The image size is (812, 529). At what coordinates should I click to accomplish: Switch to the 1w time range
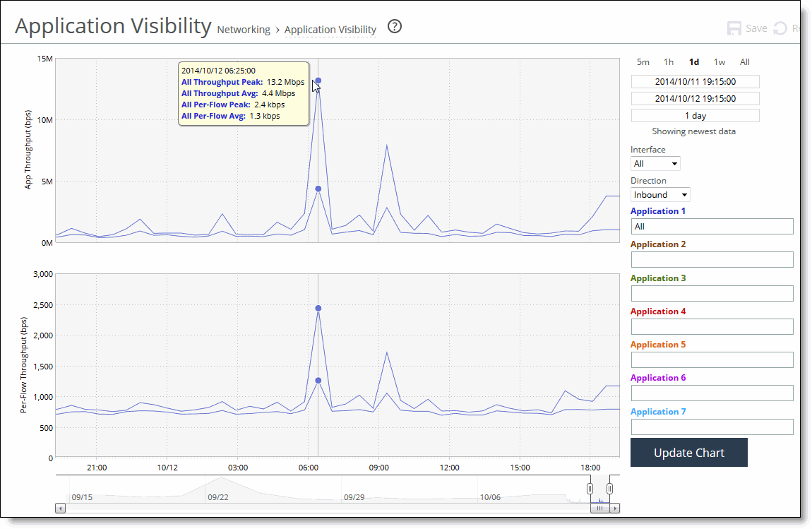tap(720, 62)
